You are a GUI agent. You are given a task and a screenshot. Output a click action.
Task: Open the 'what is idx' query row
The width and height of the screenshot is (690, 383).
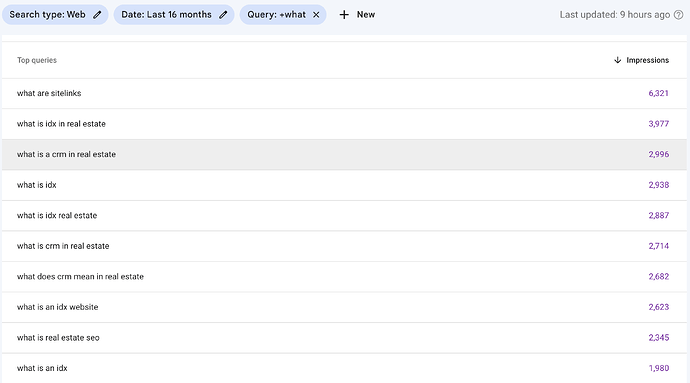pyautogui.click(x=344, y=185)
